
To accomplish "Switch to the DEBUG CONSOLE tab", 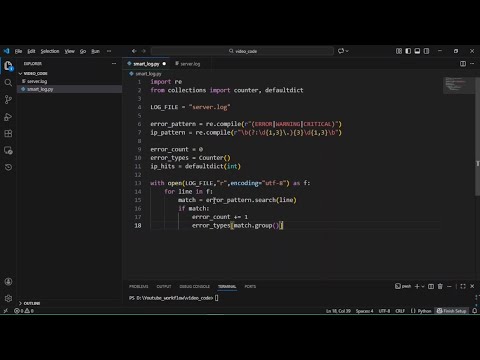I will (x=194, y=286).
